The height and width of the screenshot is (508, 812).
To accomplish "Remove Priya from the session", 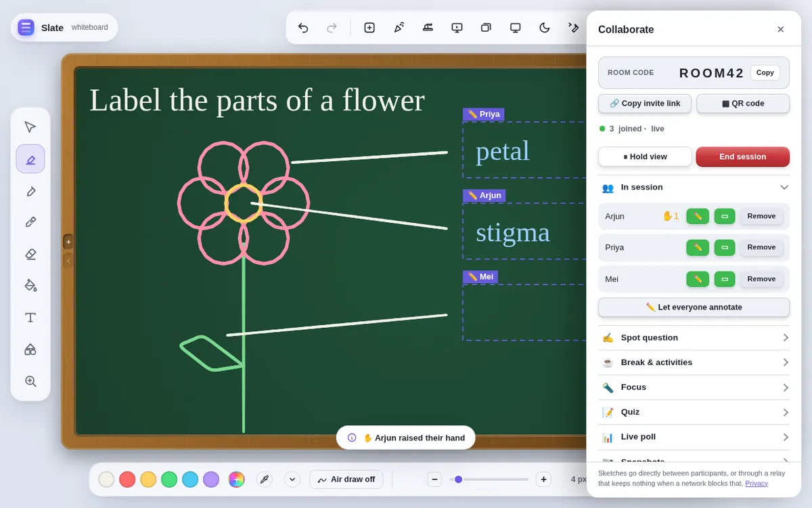I will pyautogui.click(x=761, y=247).
